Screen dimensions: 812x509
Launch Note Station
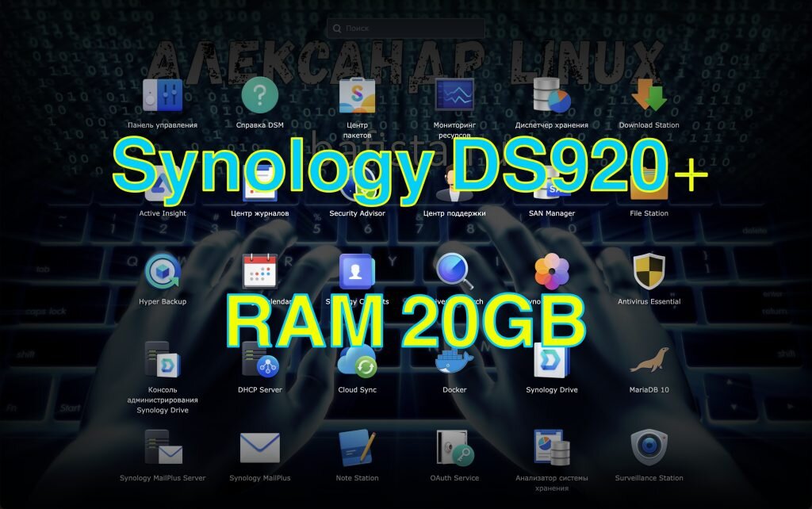[x=358, y=448]
